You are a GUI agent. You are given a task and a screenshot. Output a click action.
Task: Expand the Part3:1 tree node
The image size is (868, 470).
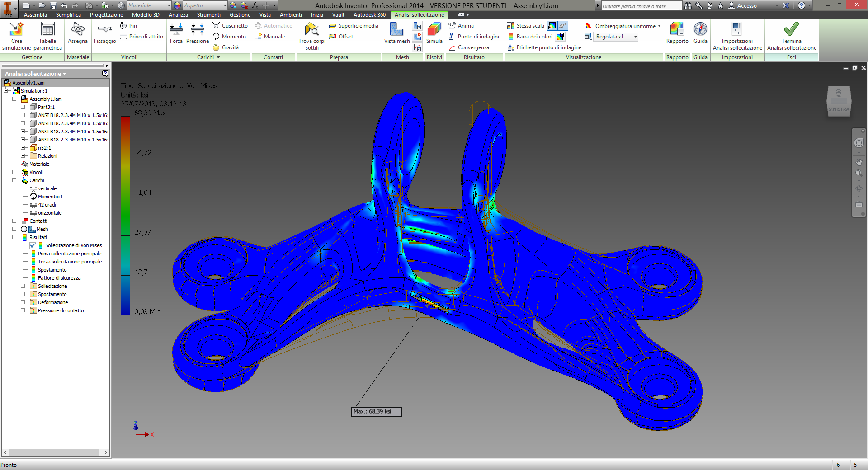click(23, 107)
